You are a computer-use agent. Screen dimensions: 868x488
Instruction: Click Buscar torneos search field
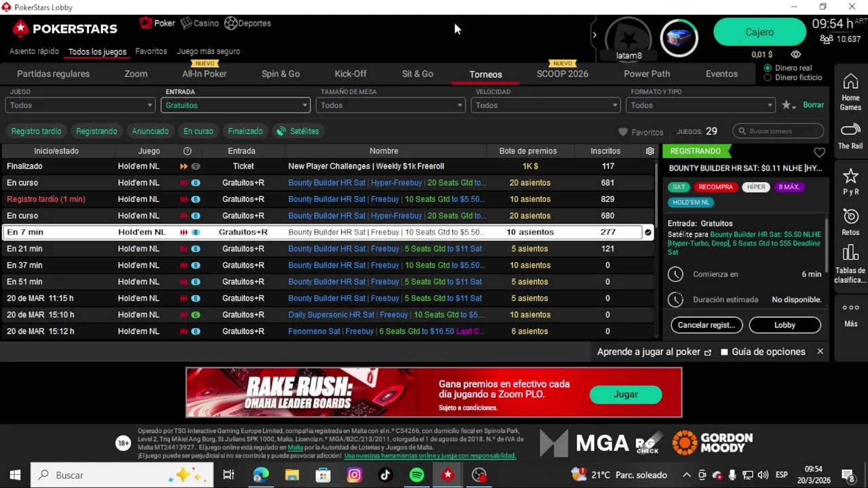[778, 131]
